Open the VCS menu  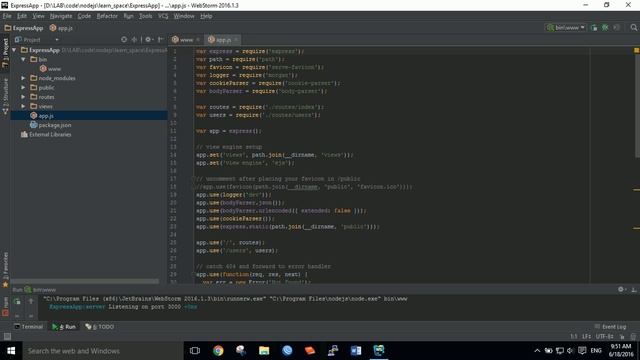(163, 16)
